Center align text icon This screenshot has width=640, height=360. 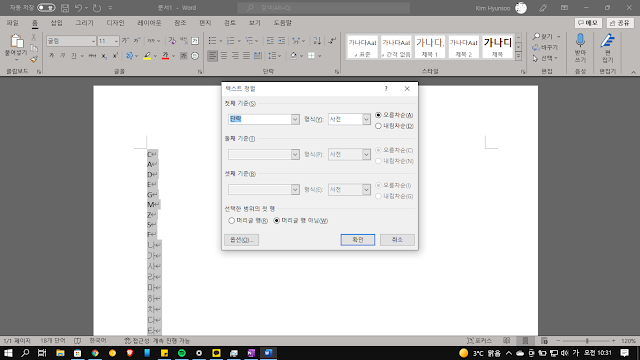click(224, 56)
